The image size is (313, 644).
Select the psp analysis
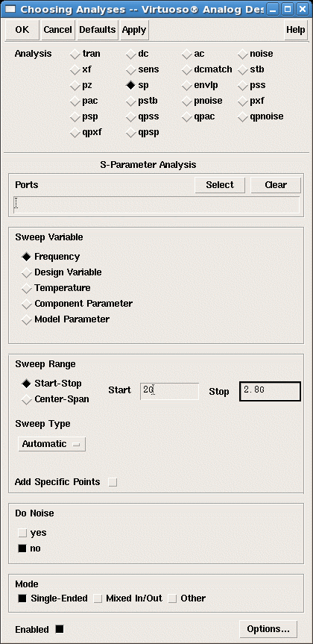pos(75,117)
